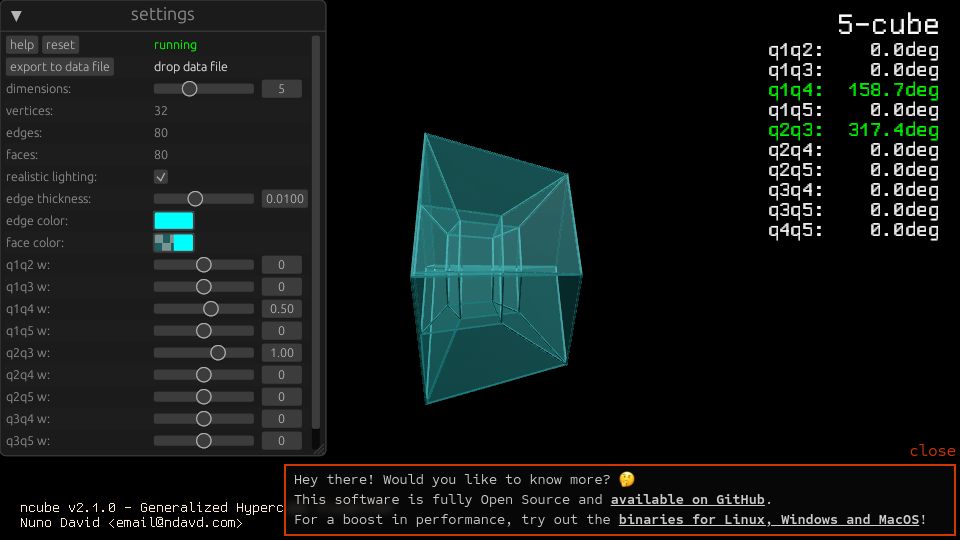Click the drop data file area

tap(190, 67)
